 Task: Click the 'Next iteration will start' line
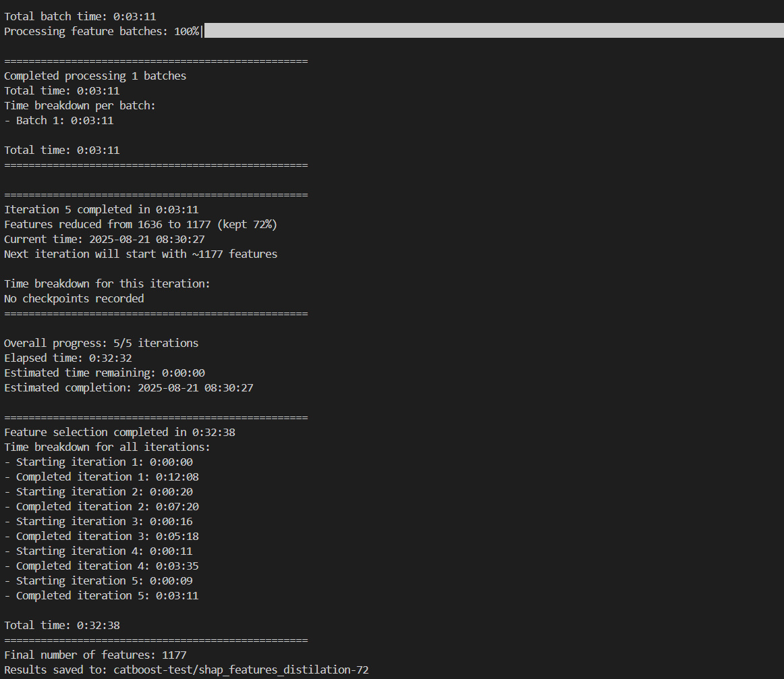tap(140, 254)
